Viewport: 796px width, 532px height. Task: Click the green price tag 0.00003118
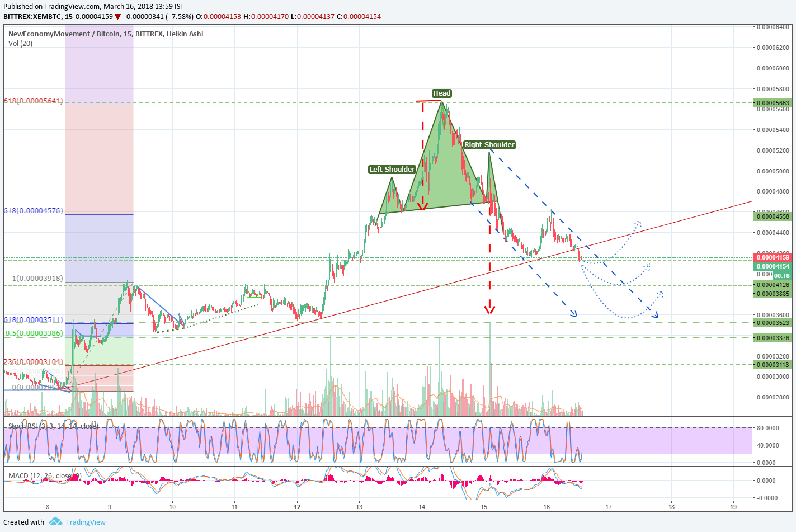[x=773, y=365]
